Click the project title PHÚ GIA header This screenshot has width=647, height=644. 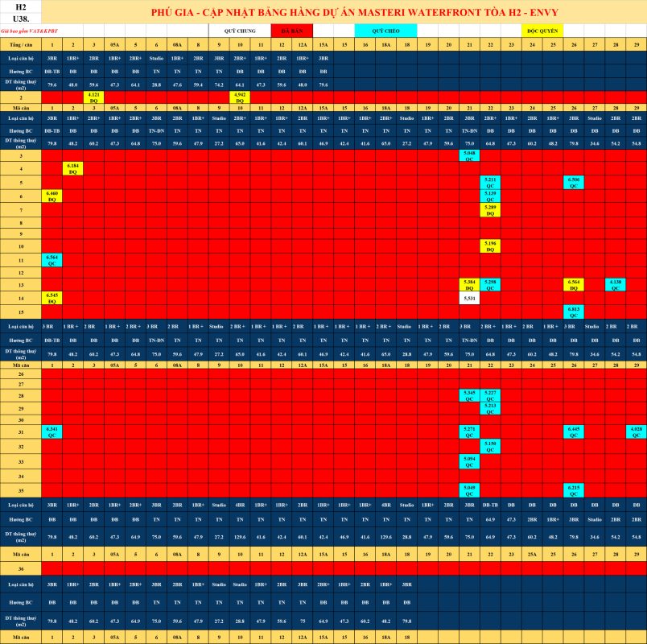click(x=354, y=11)
